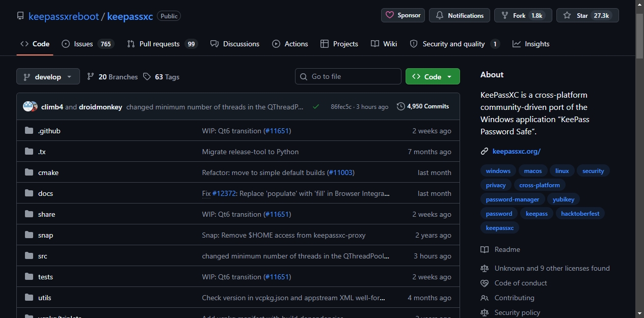Screen dimensions: 644x318
Task: Select the yubikey topic tag
Action: coord(563,199)
